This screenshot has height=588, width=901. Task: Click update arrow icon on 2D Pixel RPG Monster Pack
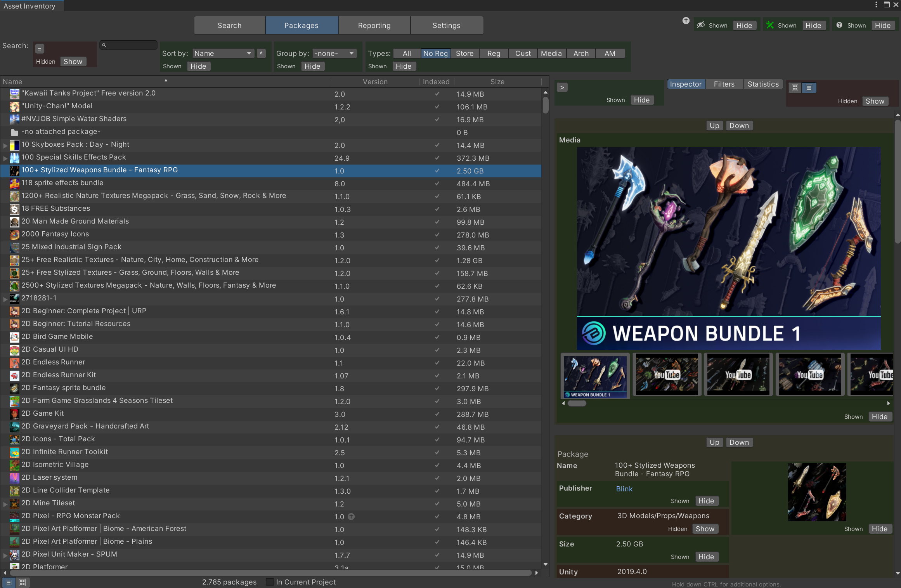pos(351,517)
